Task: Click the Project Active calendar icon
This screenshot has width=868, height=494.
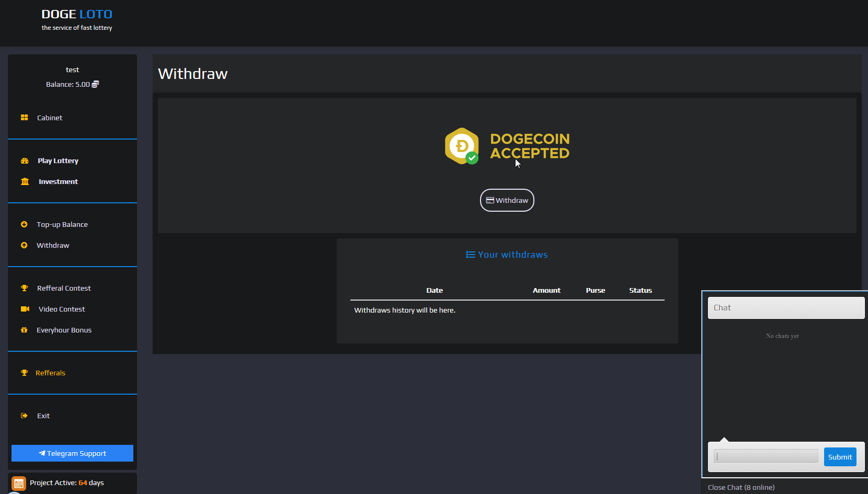Action: click(x=19, y=484)
